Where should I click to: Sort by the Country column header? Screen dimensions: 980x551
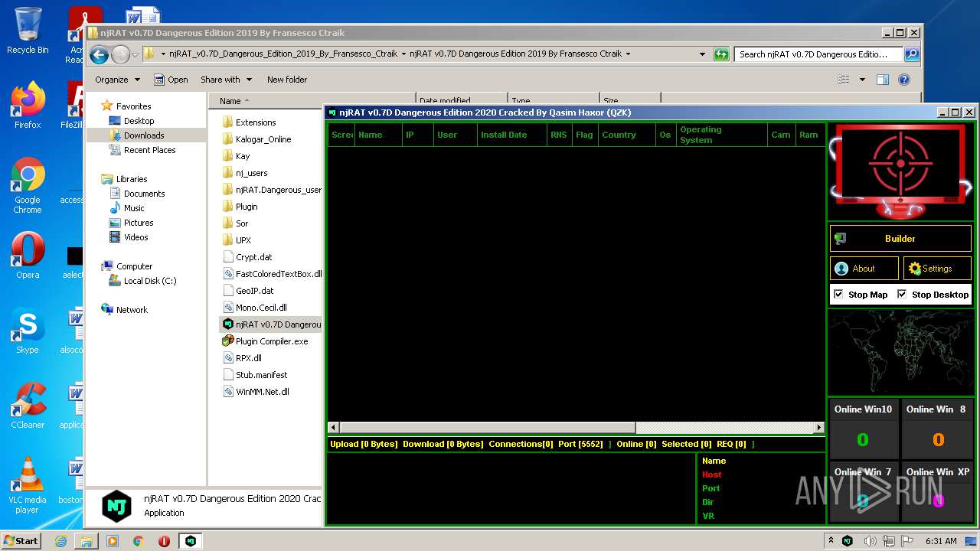(626, 135)
